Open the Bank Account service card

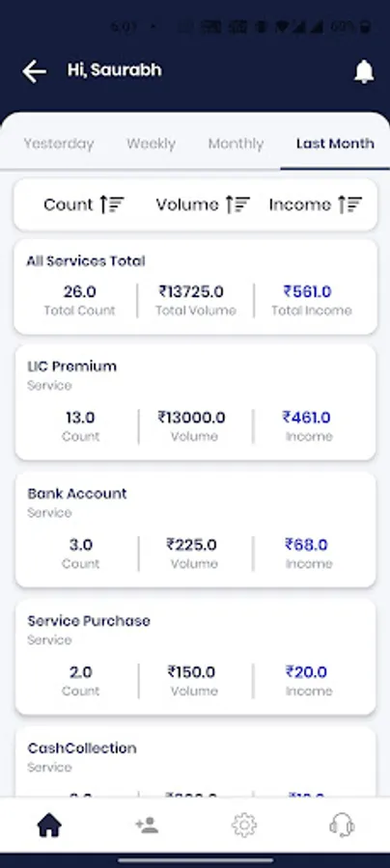(x=196, y=529)
